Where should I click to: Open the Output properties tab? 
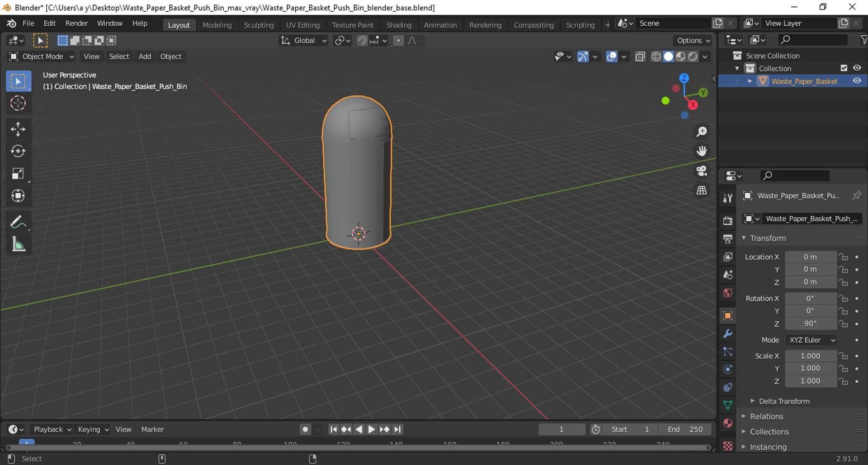pyautogui.click(x=727, y=238)
